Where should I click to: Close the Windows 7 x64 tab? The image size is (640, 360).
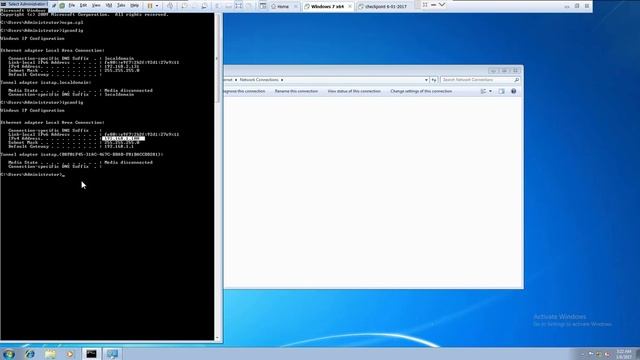coord(350,7)
